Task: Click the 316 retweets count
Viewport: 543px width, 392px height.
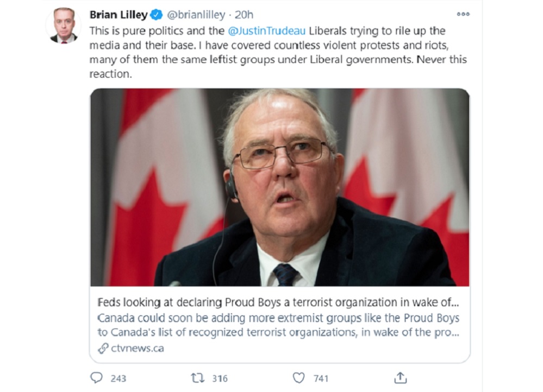Action: coord(220,378)
